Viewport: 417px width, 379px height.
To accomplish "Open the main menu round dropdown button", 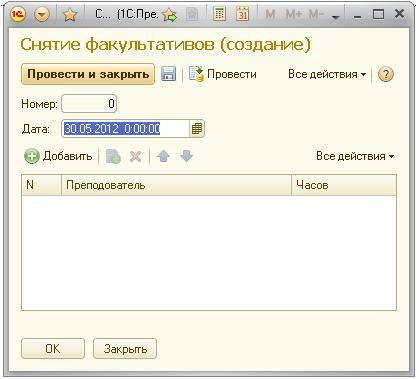I will 42,14.
